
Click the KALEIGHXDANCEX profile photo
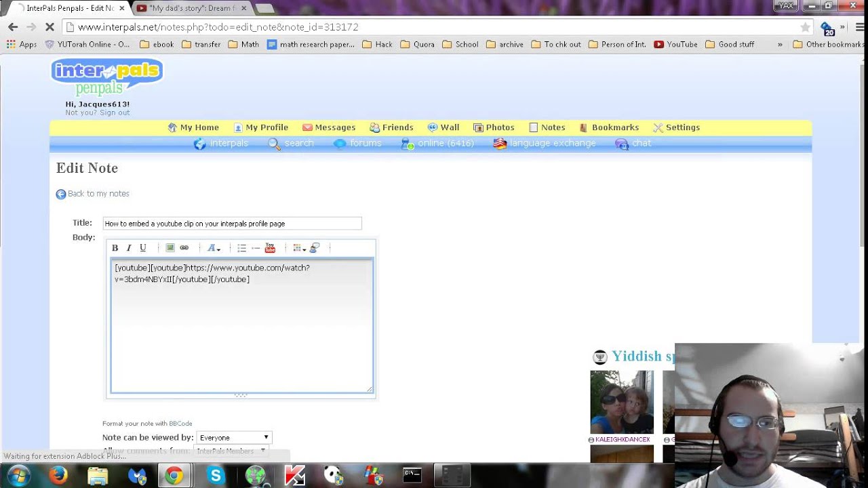(622, 402)
